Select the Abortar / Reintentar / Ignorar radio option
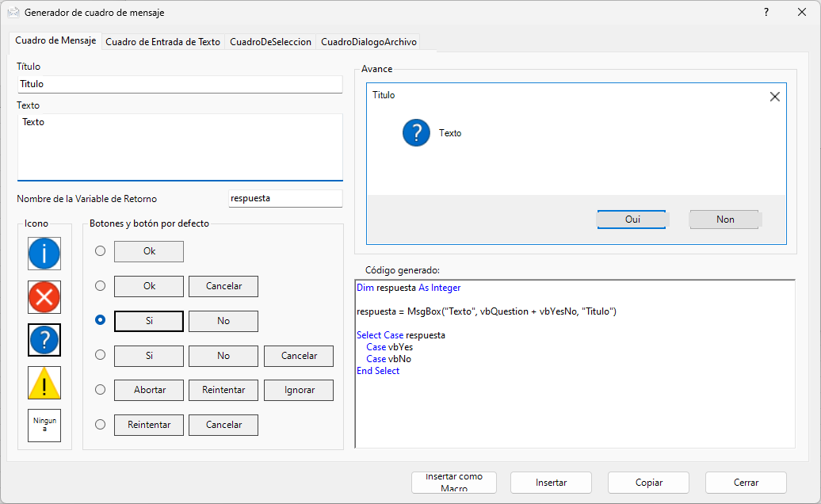The width and height of the screenshot is (821, 504). point(100,389)
